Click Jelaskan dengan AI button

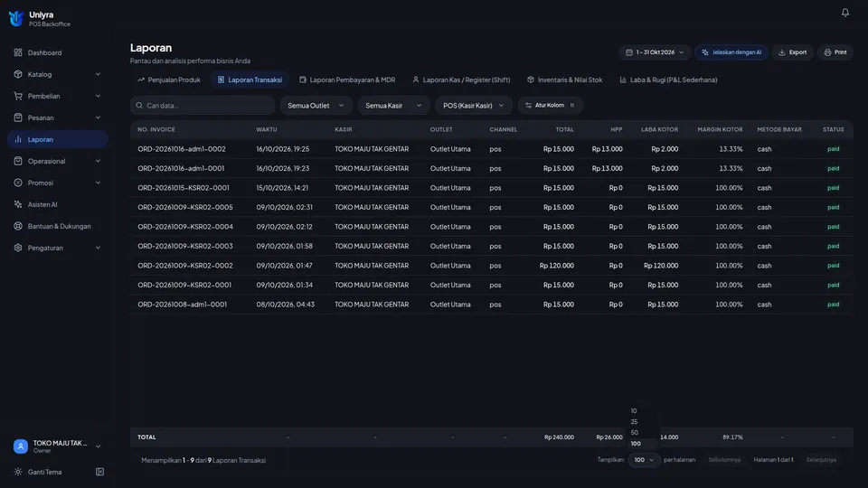click(731, 52)
